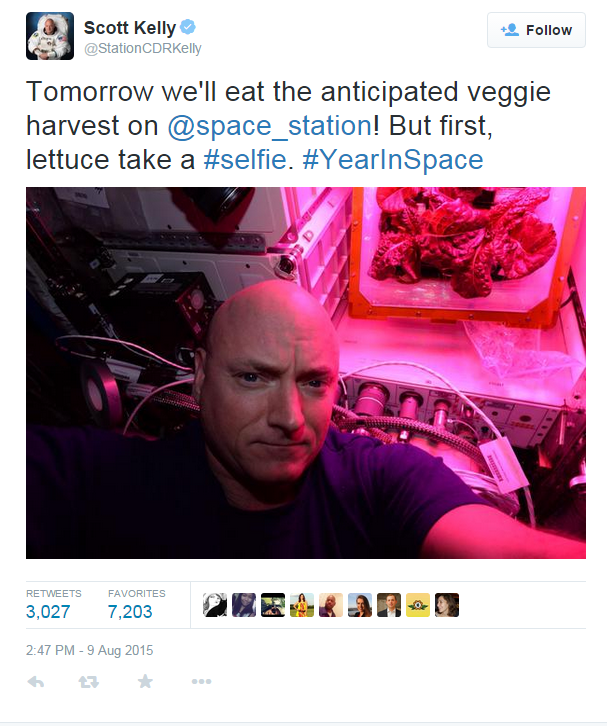
Task: View the 7,203 favorites list
Action: (136, 605)
